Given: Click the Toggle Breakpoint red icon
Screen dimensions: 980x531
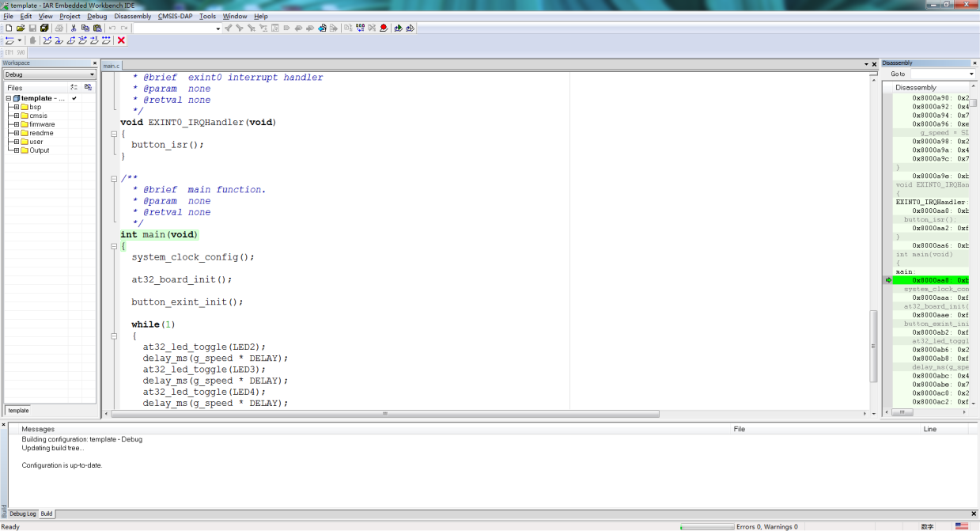Looking at the screenshot, I should click(384, 28).
